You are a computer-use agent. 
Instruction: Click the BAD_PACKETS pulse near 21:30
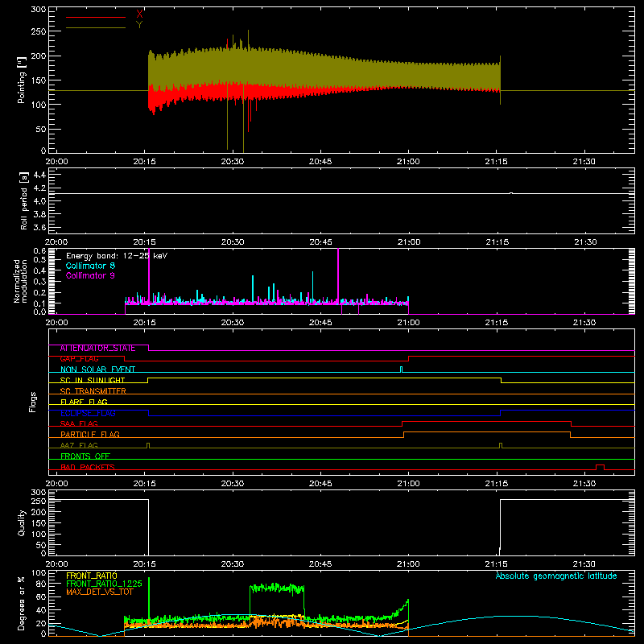(600, 467)
